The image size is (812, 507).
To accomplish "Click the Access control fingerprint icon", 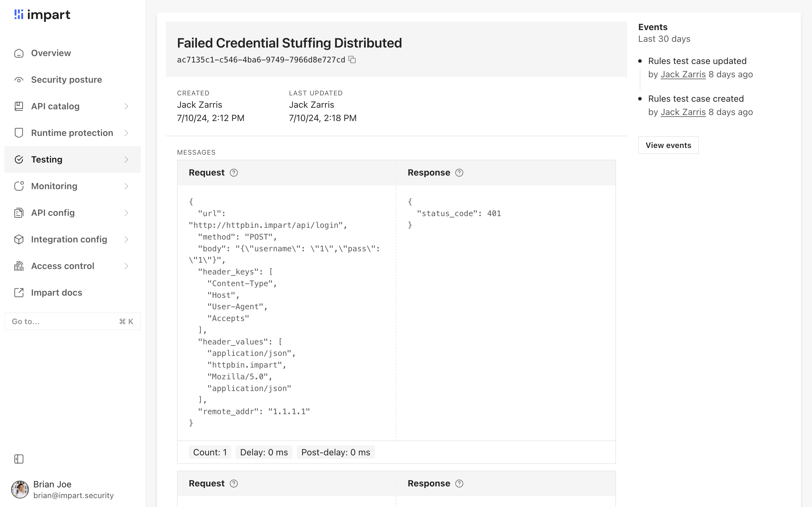I will (x=19, y=266).
